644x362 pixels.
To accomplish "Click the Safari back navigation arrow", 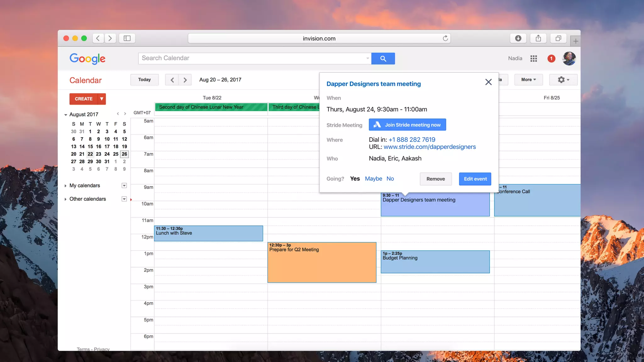I will 98,38.
